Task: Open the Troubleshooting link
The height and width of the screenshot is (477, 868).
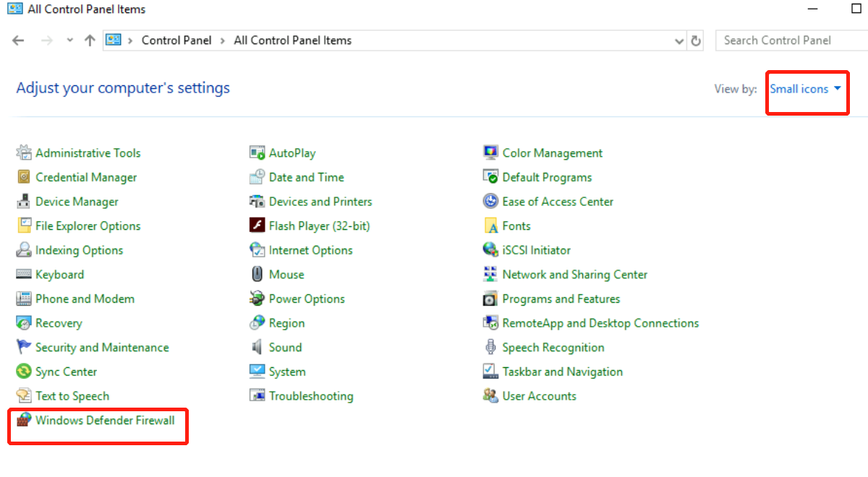Action: pyautogui.click(x=311, y=396)
